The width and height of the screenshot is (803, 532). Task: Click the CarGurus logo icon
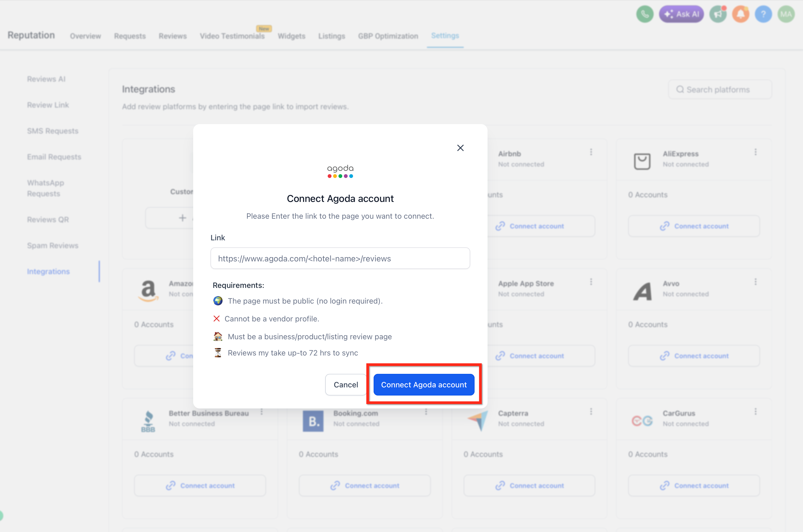[642, 421]
